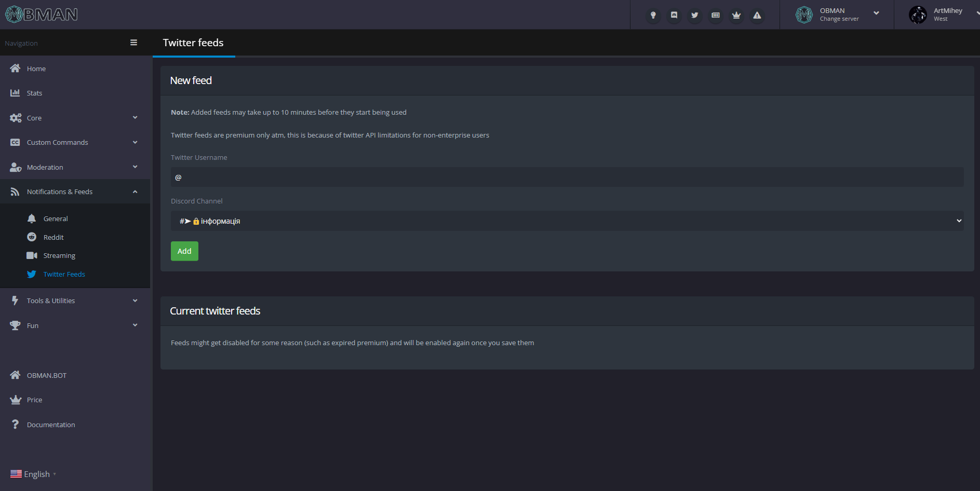Open the Discord icon in the top bar
980x491 pixels.
click(x=674, y=15)
